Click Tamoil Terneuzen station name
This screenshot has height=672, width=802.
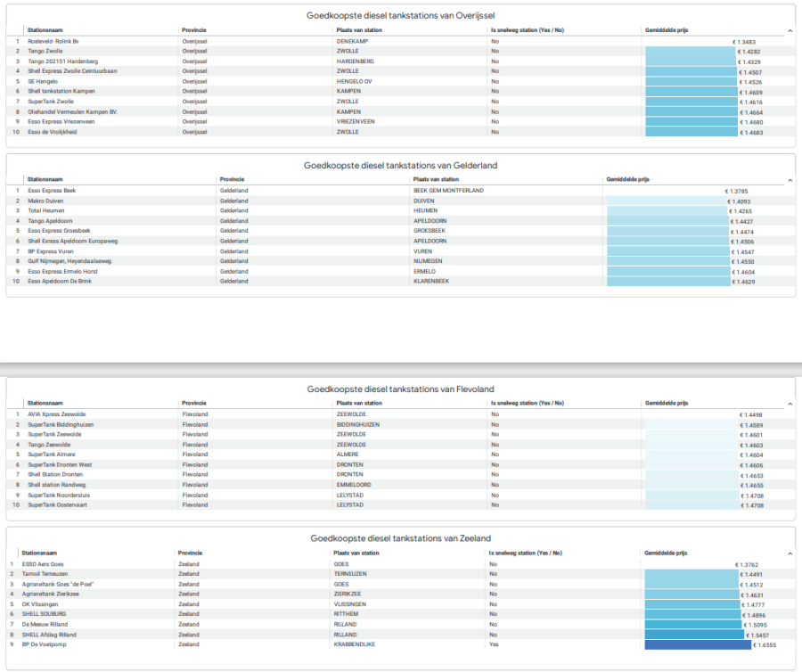45,574
